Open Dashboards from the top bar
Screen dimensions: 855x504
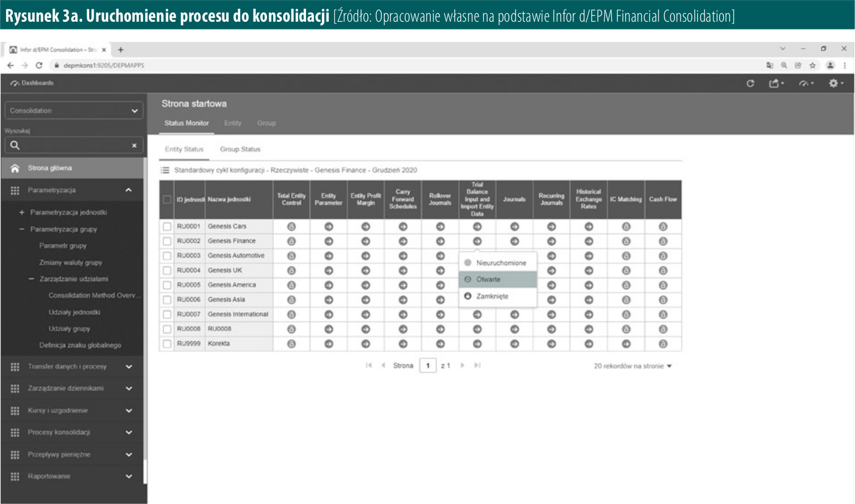pos(32,83)
